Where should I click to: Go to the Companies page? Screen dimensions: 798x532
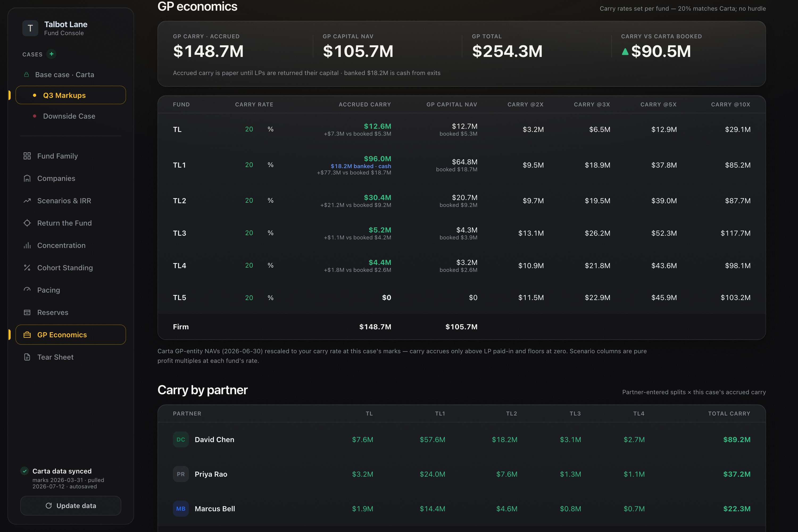click(x=70, y=178)
